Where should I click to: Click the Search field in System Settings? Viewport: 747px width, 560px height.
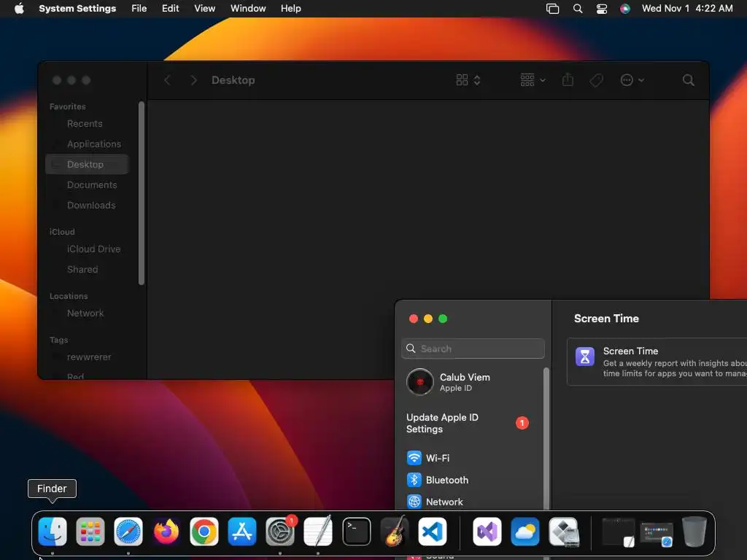(x=473, y=349)
